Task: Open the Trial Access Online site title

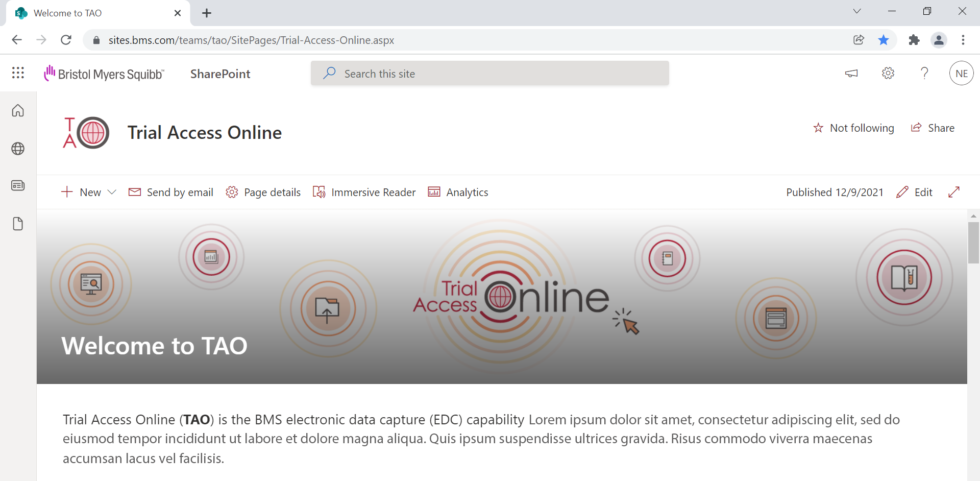Action: 204,133
